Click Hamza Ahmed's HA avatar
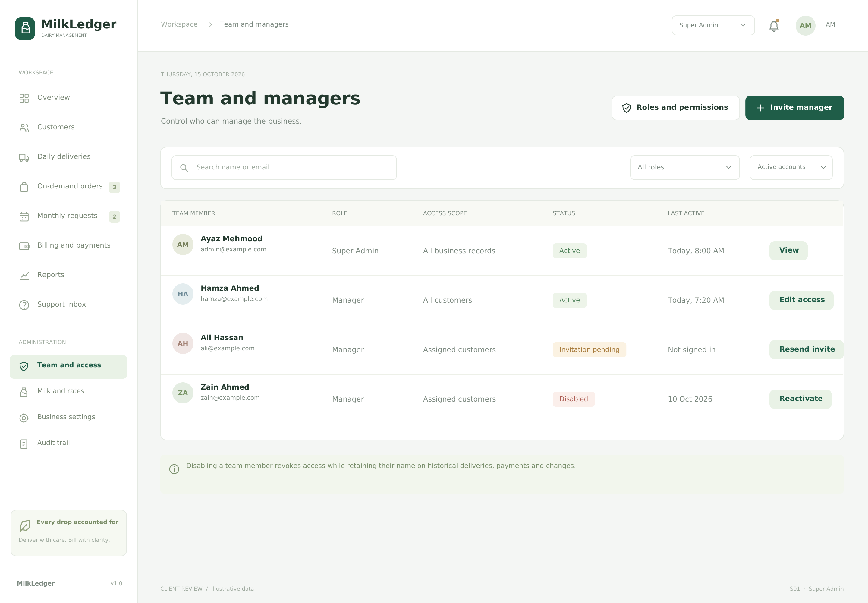The width and height of the screenshot is (868, 603). (183, 294)
